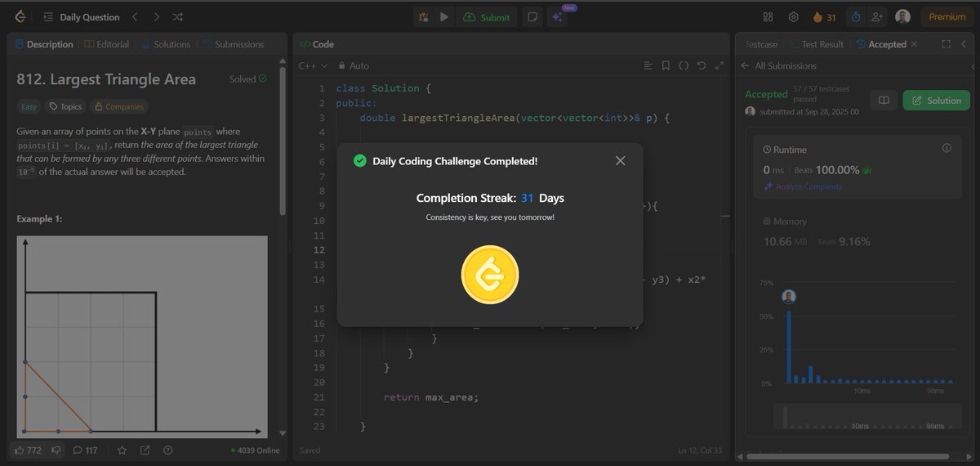Close the Accepted tab
980x466 pixels.
(x=914, y=44)
